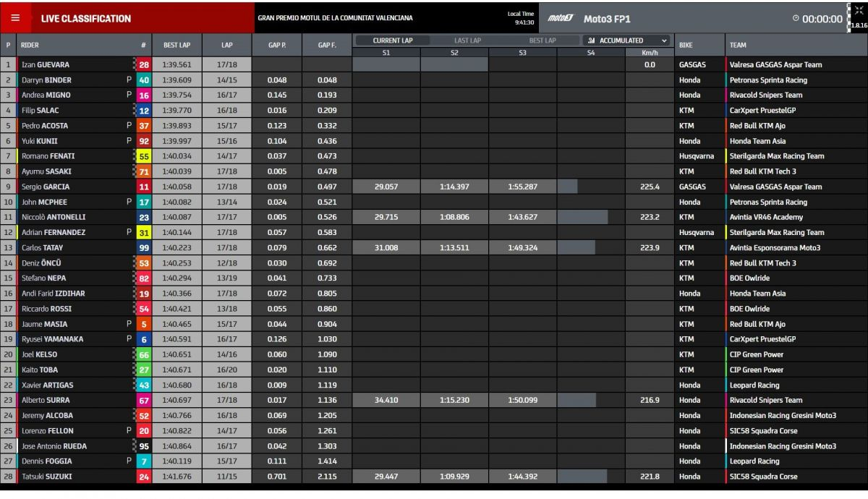Sort by the BEST LAP column header
Screen dimensions: 868x499
[176, 45]
